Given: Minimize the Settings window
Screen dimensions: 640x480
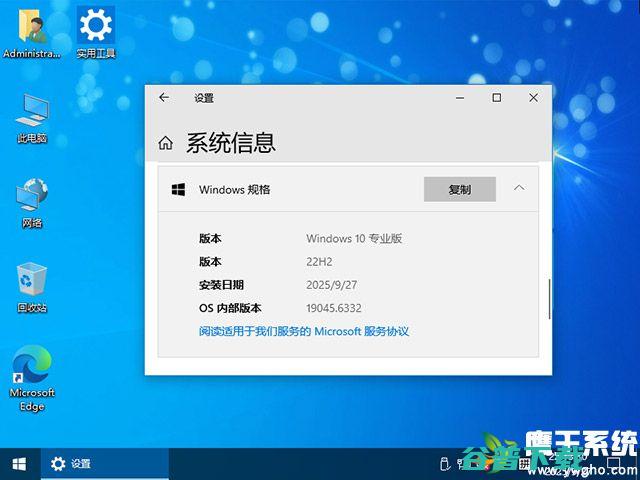Looking at the screenshot, I should [460, 98].
